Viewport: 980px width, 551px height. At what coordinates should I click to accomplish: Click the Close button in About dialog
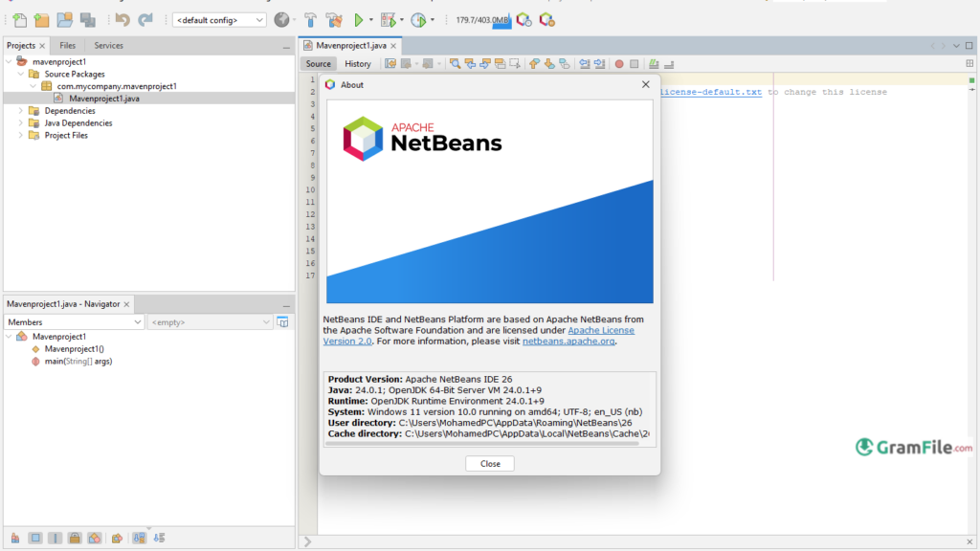(490, 464)
